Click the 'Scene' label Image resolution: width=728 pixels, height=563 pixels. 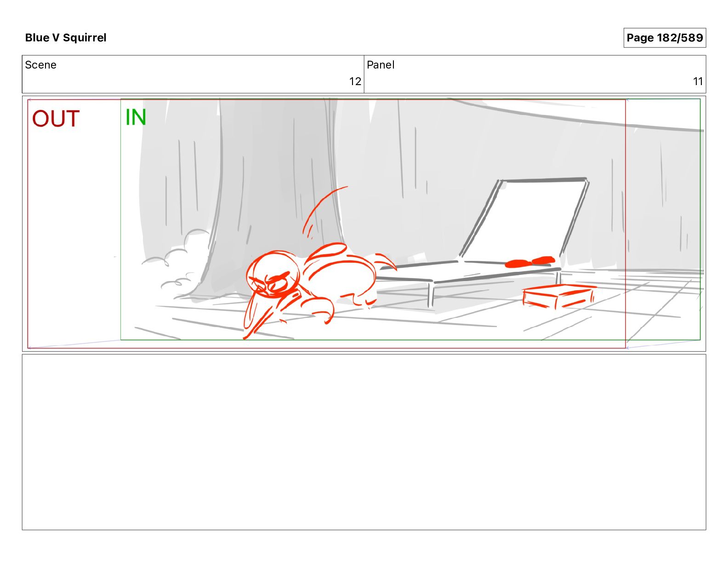tap(41, 65)
